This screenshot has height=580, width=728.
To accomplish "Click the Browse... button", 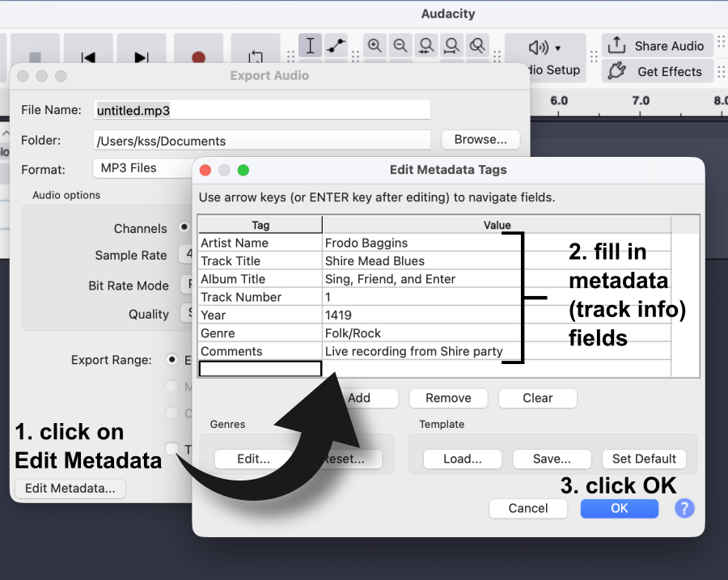I will coord(480,139).
